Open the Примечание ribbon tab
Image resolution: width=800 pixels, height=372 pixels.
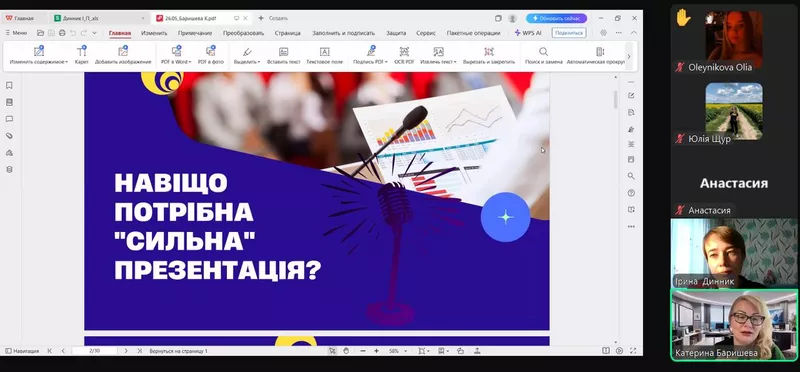195,33
